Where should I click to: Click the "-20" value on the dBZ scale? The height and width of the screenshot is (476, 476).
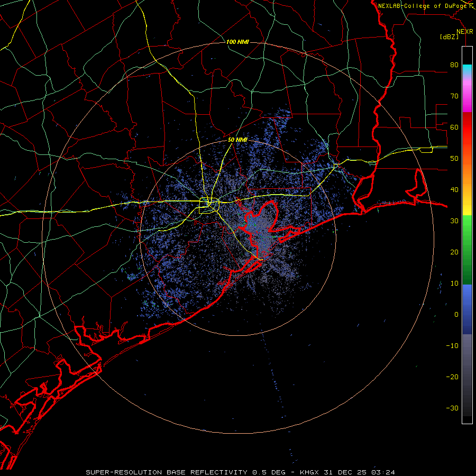tap(452, 377)
